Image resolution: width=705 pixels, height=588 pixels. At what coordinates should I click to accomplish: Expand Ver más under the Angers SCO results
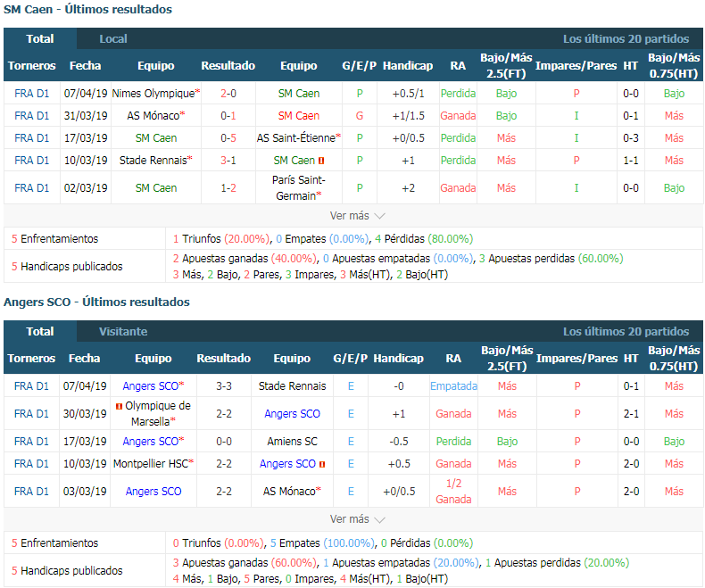358,519
